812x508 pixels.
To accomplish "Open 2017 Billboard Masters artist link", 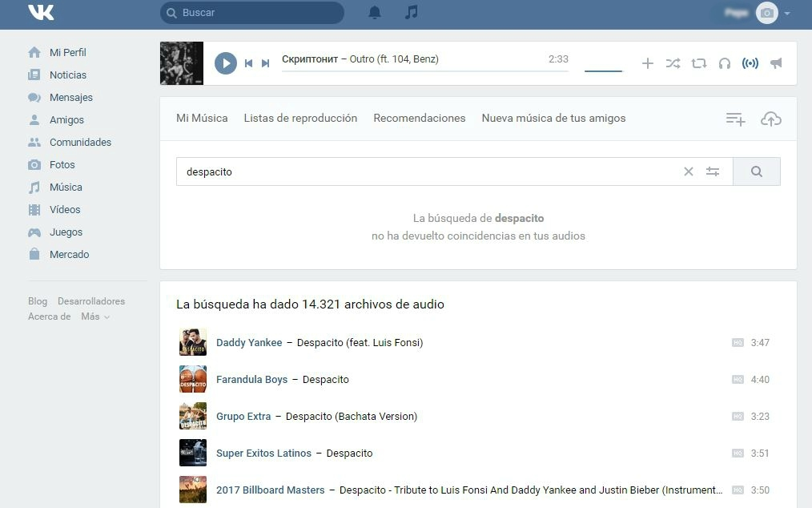I will (271, 490).
